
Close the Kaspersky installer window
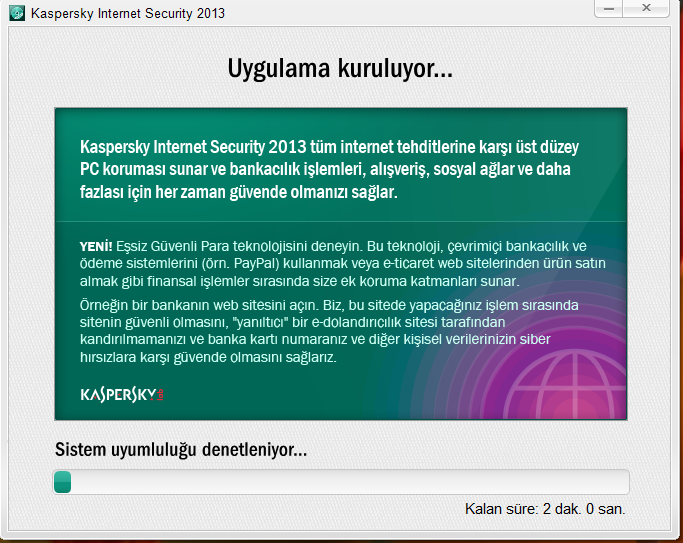pyautogui.click(x=646, y=8)
